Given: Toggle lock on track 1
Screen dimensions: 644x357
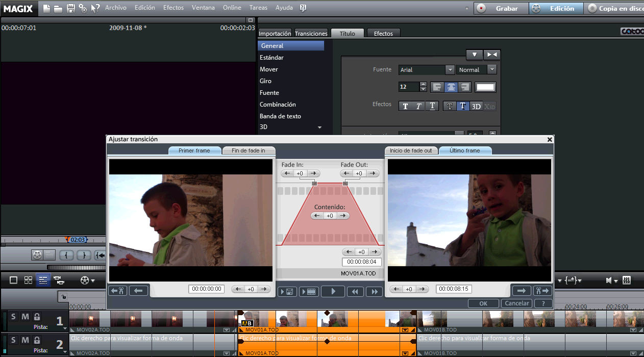Looking at the screenshot, I should pyautogui.click(x=37, y=317).
